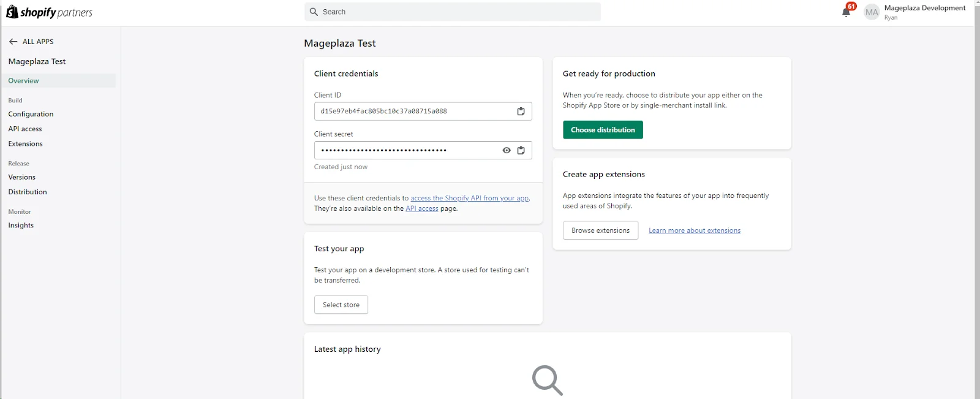Open Versions under Release

point(22,177)
